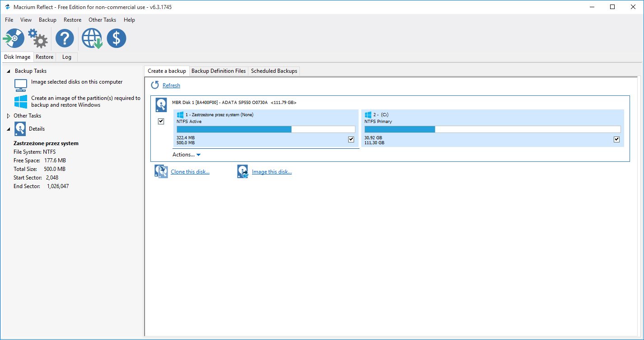This screenshot has width=644, height=340.
Task: Switch to the Scheduled Backups tab
Action: point(274,71)
